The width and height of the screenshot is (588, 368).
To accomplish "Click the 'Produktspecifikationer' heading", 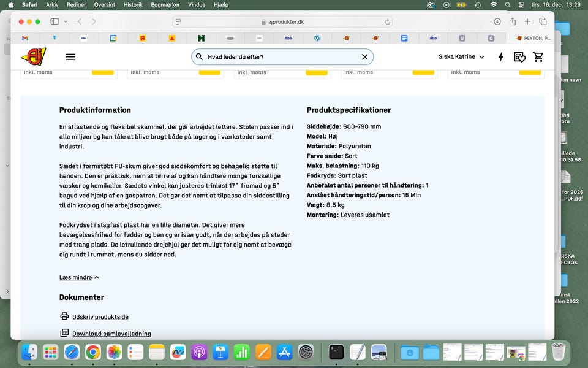I will [349, 110].
